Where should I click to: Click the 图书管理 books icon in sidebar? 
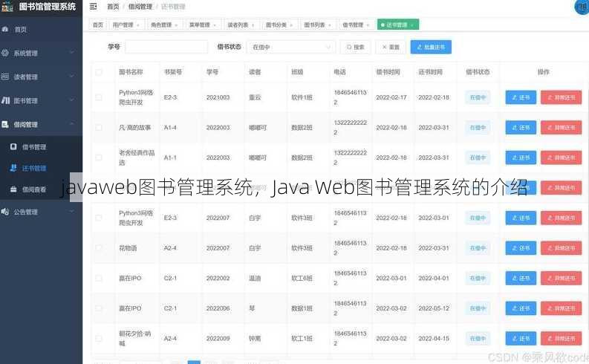coord(5,100)
